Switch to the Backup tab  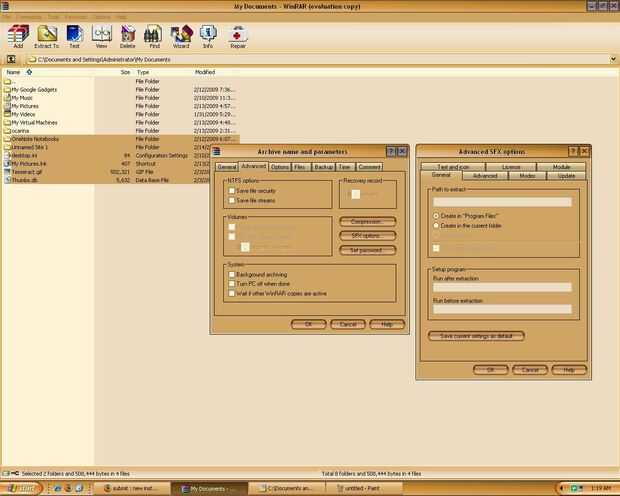(x=323, y=167)
